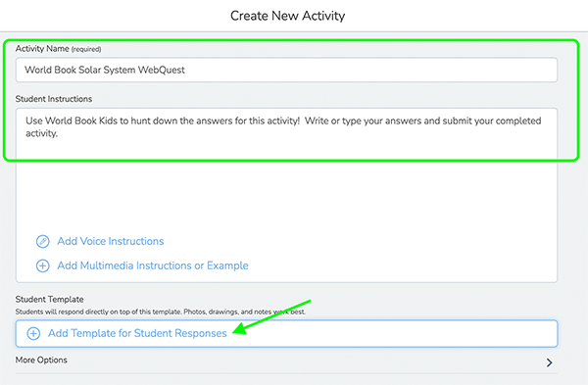Click the Activity Name input field
Viewport: 588px width, 385px height.
click(x=286, y=70)
